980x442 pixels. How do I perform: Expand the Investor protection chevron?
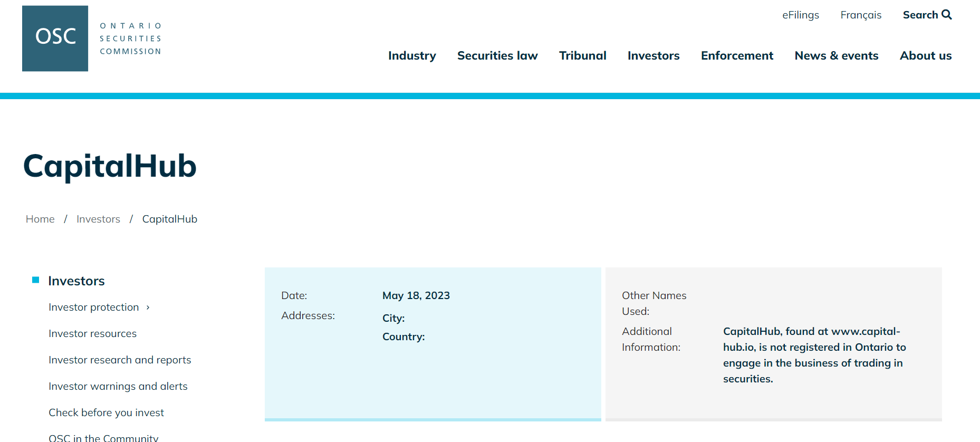point(148,308)
